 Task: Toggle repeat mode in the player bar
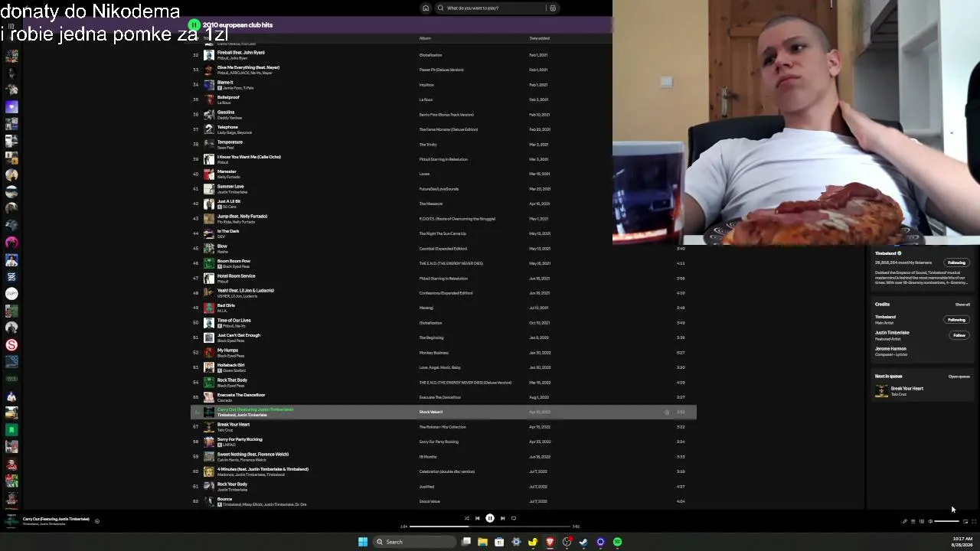514,518
